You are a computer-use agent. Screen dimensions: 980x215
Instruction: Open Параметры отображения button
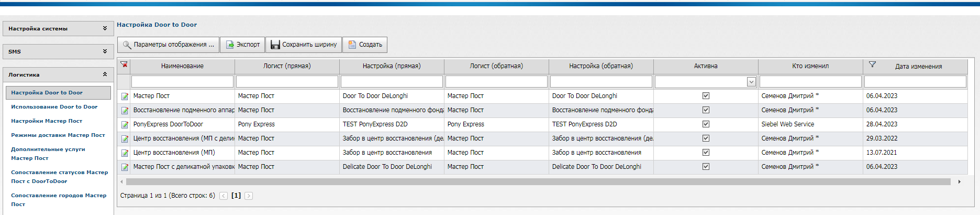168,45
